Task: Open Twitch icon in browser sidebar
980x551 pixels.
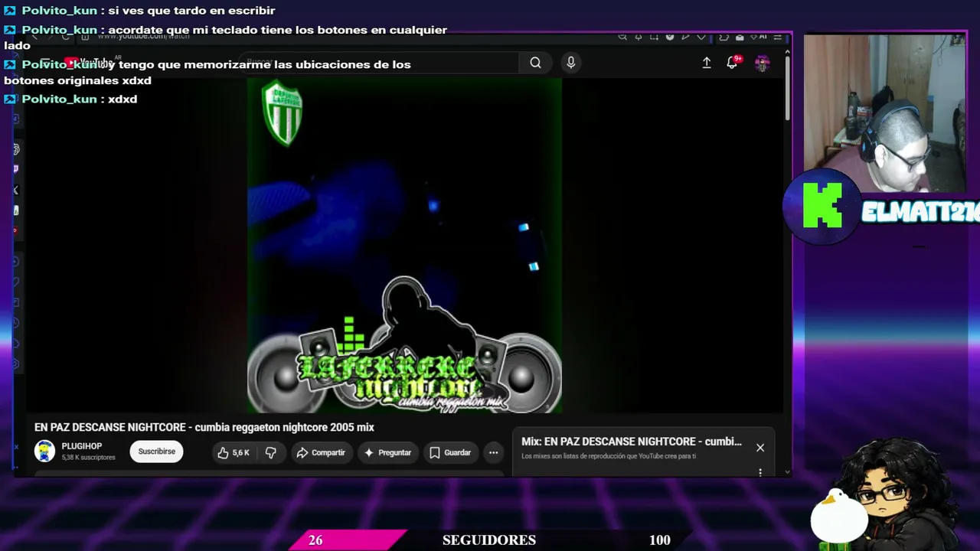Action: click(15, 169)
